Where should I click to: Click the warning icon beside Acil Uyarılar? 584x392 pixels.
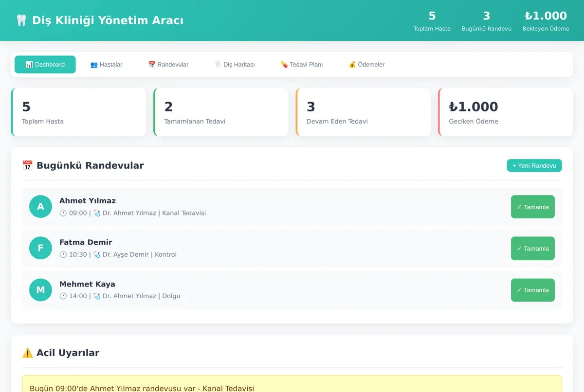27,353
